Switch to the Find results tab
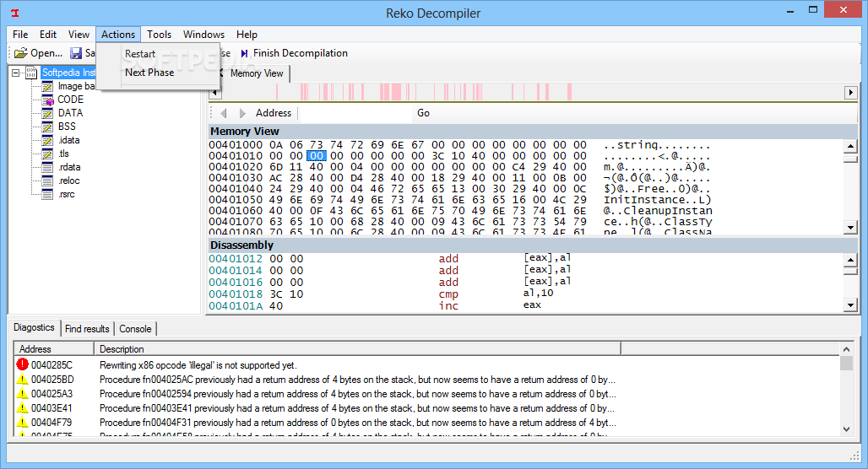Screen dimensions: 868x469 (x=88, y=328)
